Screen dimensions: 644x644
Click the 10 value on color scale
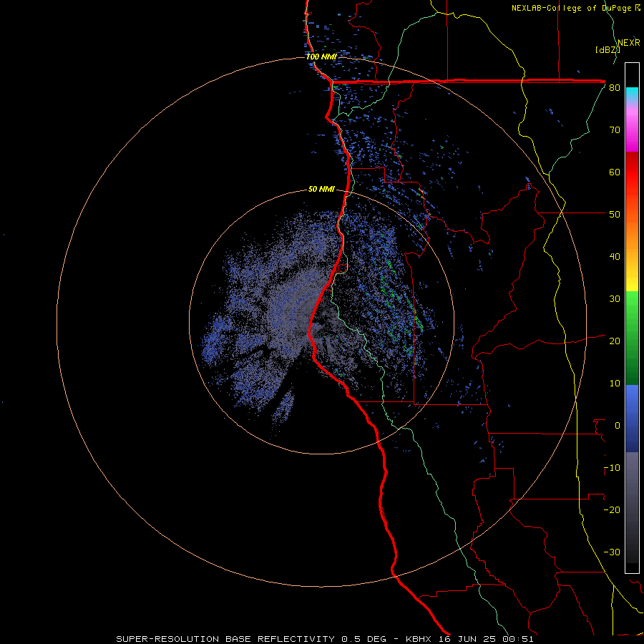click(615, 384)
